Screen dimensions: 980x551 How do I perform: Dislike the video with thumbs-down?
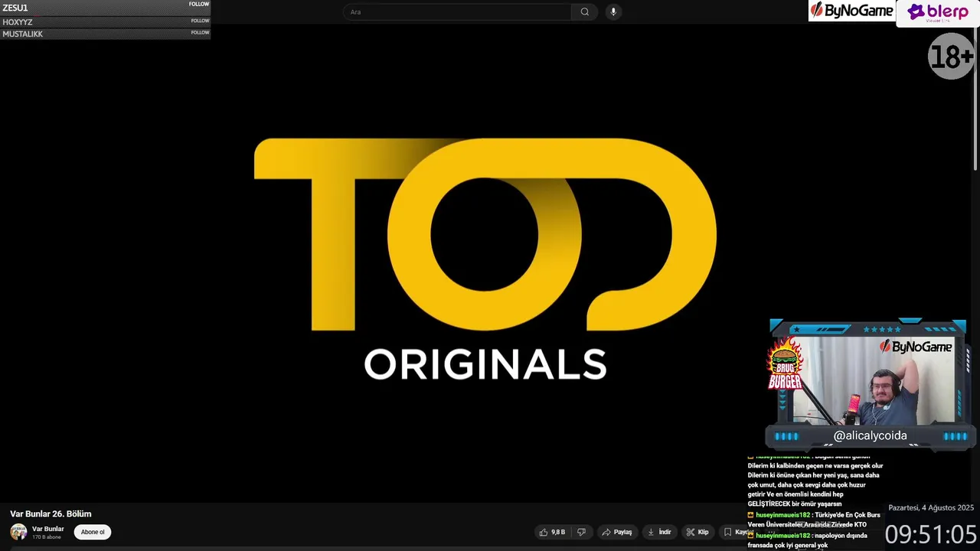tap(581, 532)
